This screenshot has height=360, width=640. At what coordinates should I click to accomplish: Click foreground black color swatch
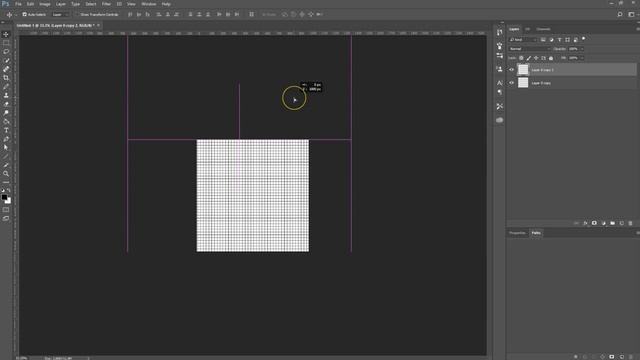pos(4,198)
